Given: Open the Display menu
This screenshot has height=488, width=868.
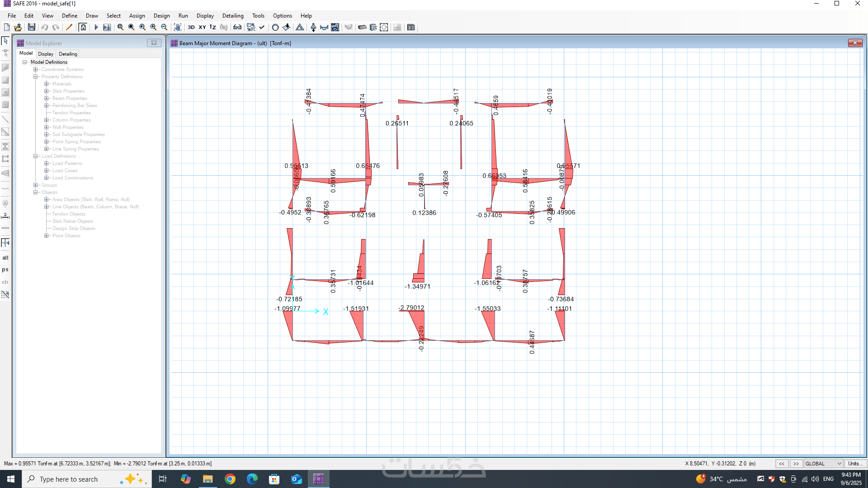Looking at the screenshot, I should click(x=205, y=15).
